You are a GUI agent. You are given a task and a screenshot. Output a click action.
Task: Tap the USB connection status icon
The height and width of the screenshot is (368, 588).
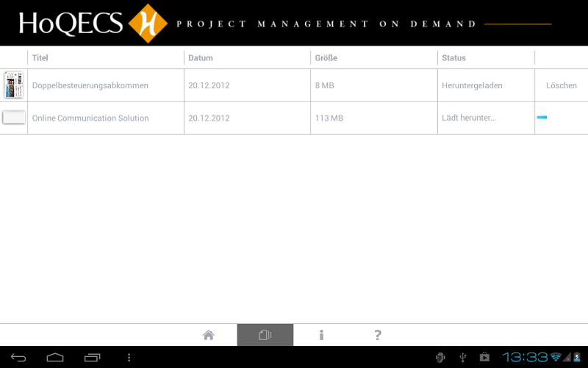point(463,357)
